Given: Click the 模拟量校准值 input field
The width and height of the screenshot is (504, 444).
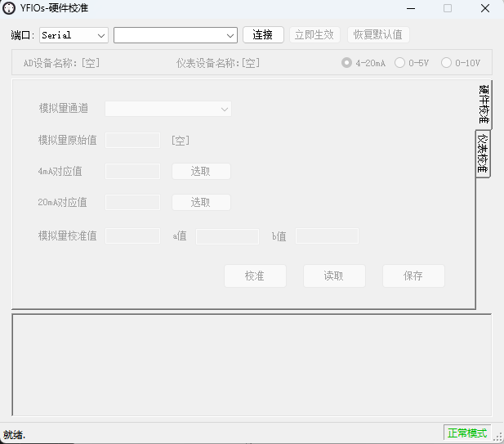Looking at the screenshot, I should (x=133, y=236).
